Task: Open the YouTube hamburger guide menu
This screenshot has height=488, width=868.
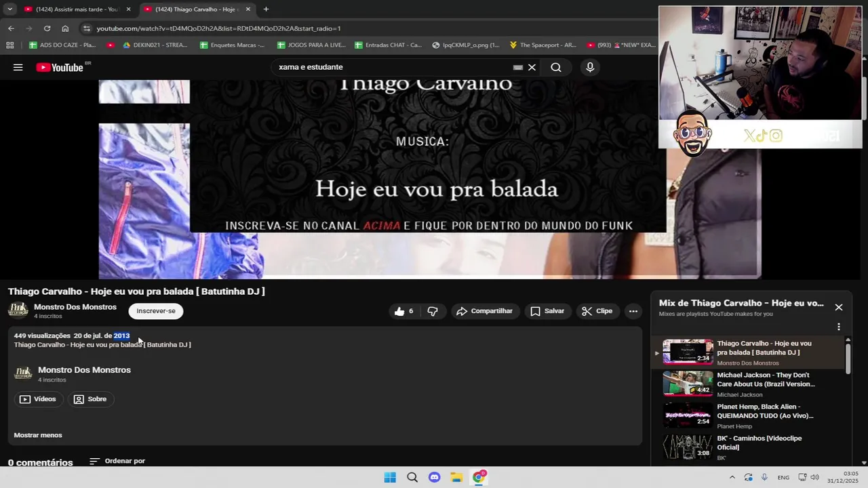Action: [18, 67]
